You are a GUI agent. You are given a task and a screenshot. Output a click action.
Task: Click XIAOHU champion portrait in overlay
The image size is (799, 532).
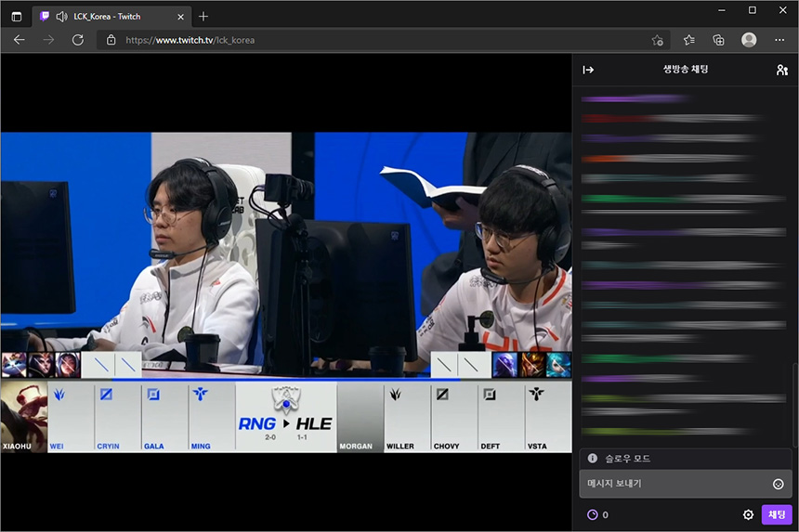click(x=24, y=417)
